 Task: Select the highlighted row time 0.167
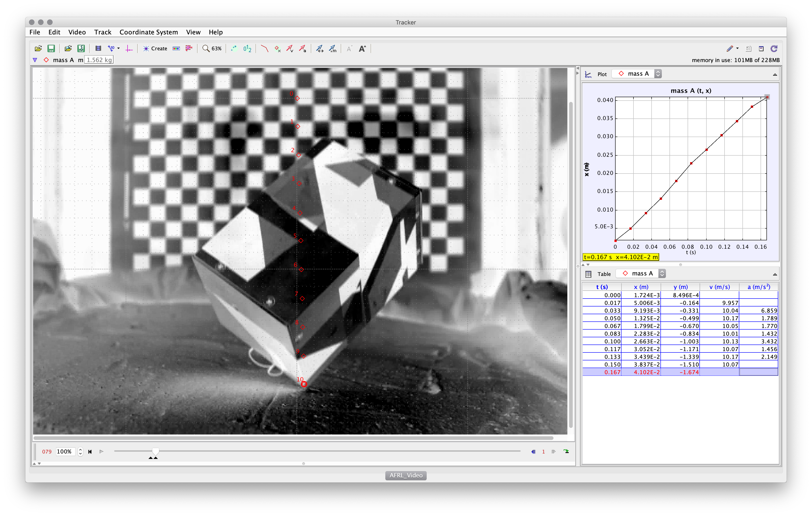[602, 372]
